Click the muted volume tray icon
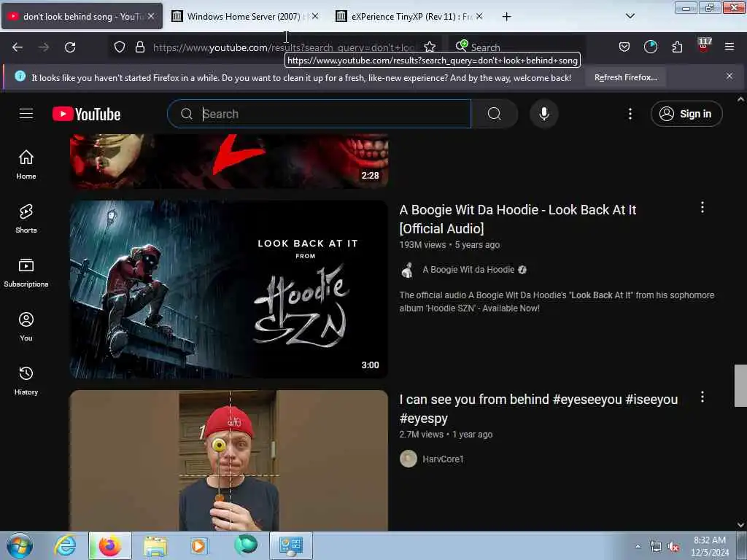This screenshot has width=747, height=560. pyautogui.click(x=673, y=547)
